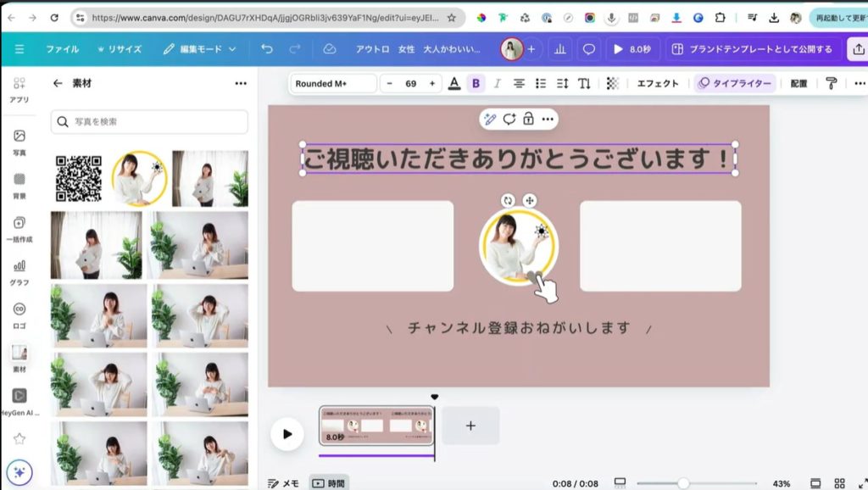The width and height of the screenshot is (868, 490).
Task: Click the undo arrow icon
Action: (x=267, y=49)
